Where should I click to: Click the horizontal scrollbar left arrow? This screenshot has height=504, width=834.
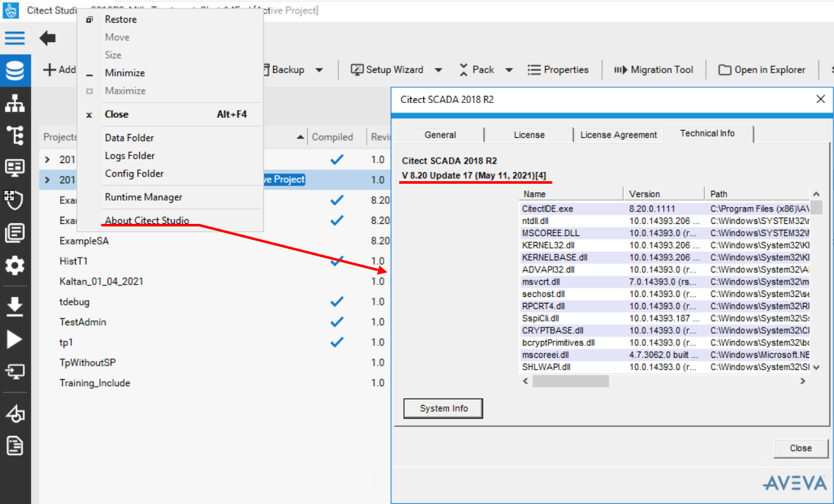[526, 381]
